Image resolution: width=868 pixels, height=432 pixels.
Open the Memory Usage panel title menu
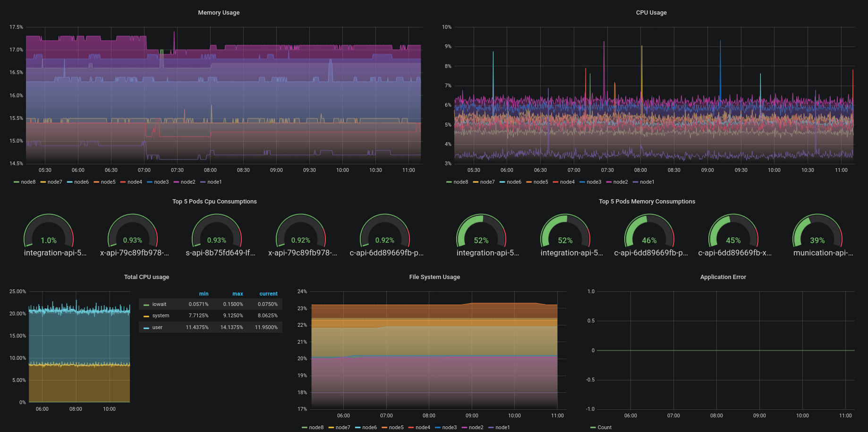(x=219, y=13)
